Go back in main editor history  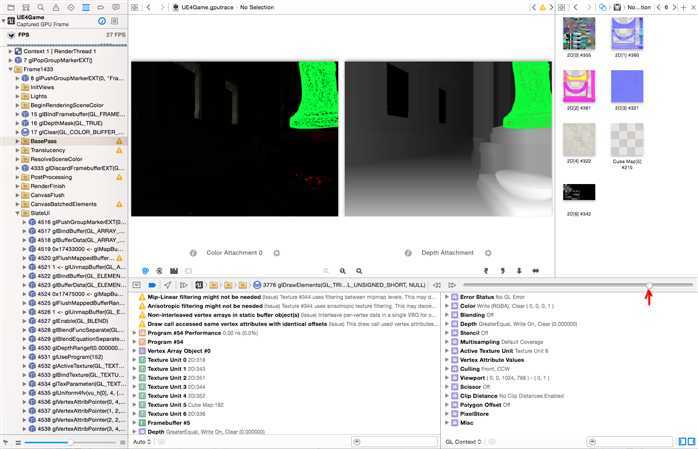pos(149,7)
